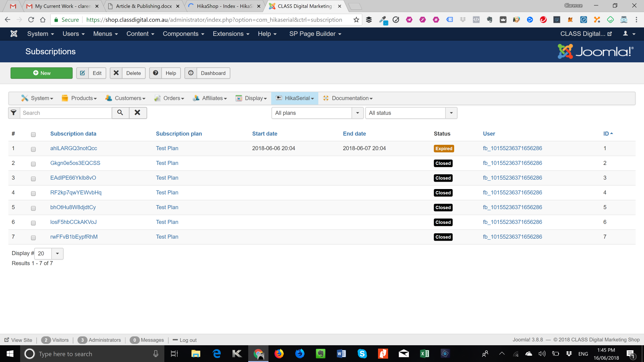Expand the Display # 20 selector
The image size is (644, 362).
point(49,254)
